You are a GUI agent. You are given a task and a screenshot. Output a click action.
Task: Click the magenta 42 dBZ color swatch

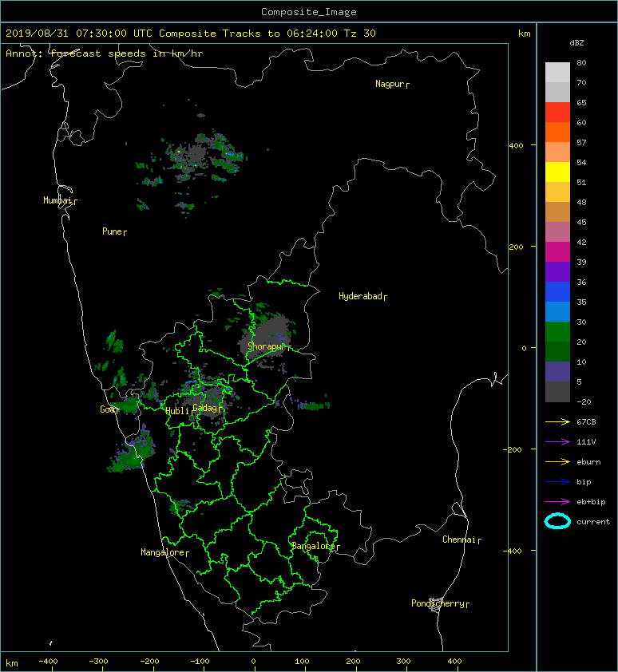(557, 251)
